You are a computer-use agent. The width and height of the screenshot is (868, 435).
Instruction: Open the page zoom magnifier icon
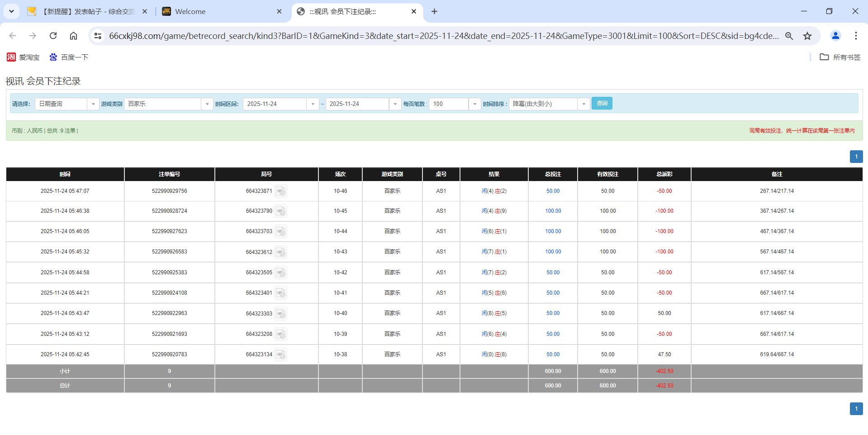pos(789,36)
